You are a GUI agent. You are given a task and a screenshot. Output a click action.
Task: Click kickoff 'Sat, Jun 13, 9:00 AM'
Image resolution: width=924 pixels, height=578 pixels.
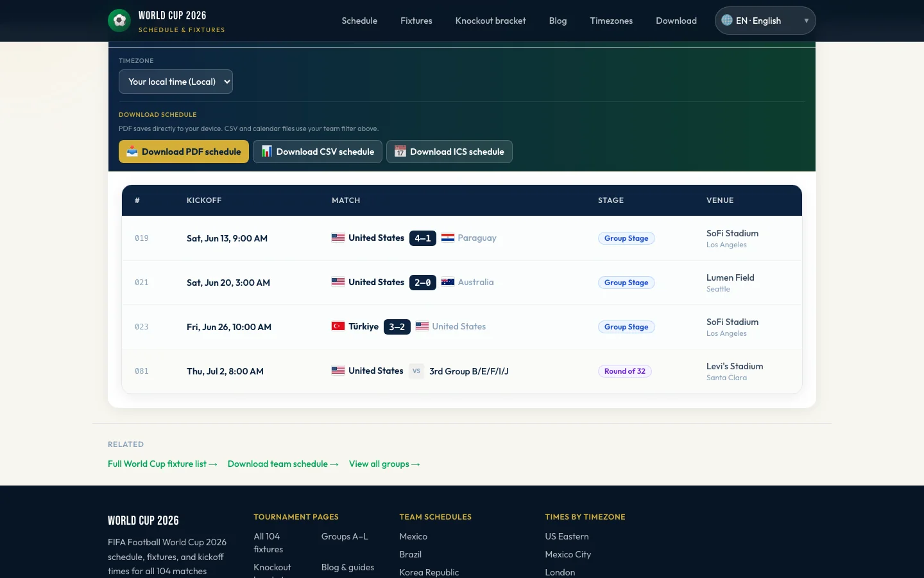point(227,238)
